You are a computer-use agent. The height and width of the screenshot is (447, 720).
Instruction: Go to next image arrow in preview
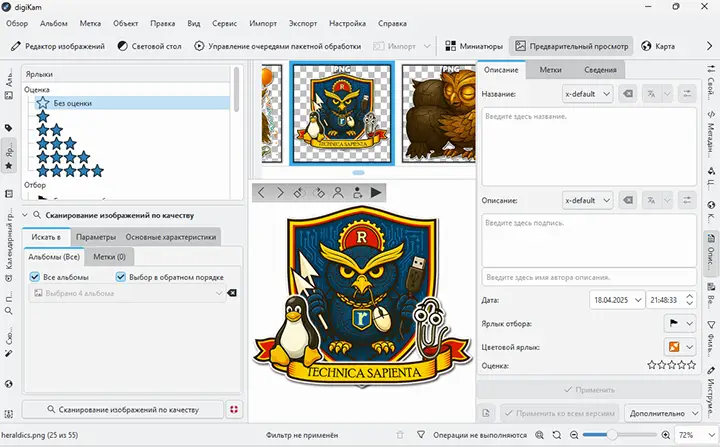coord(280,192)
